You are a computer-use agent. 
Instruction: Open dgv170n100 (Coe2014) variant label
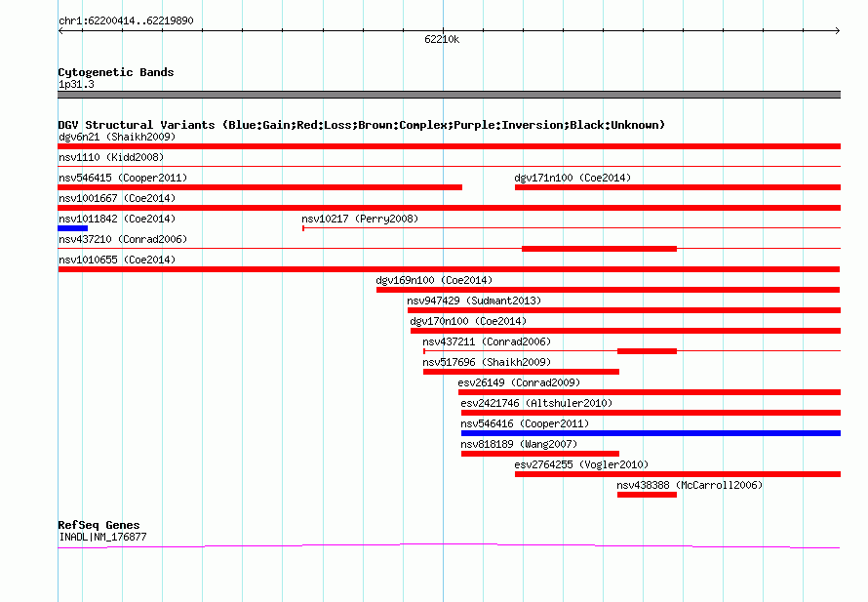tap(468, 321)
